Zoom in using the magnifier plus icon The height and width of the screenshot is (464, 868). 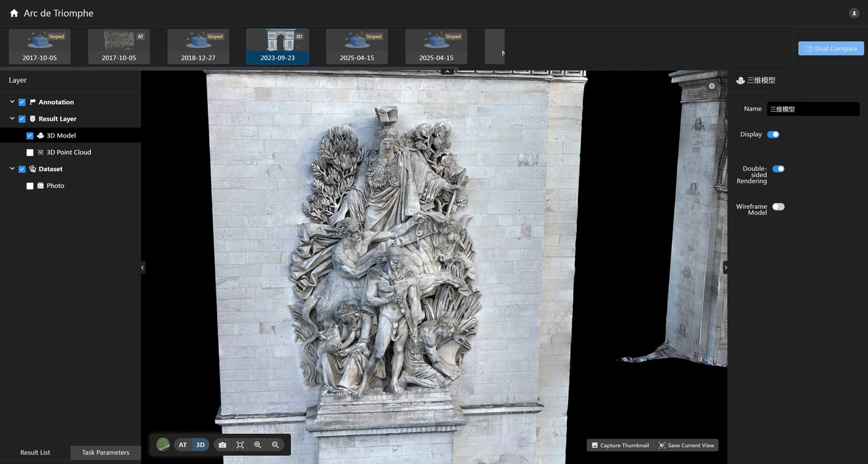(x=258, y=445)
